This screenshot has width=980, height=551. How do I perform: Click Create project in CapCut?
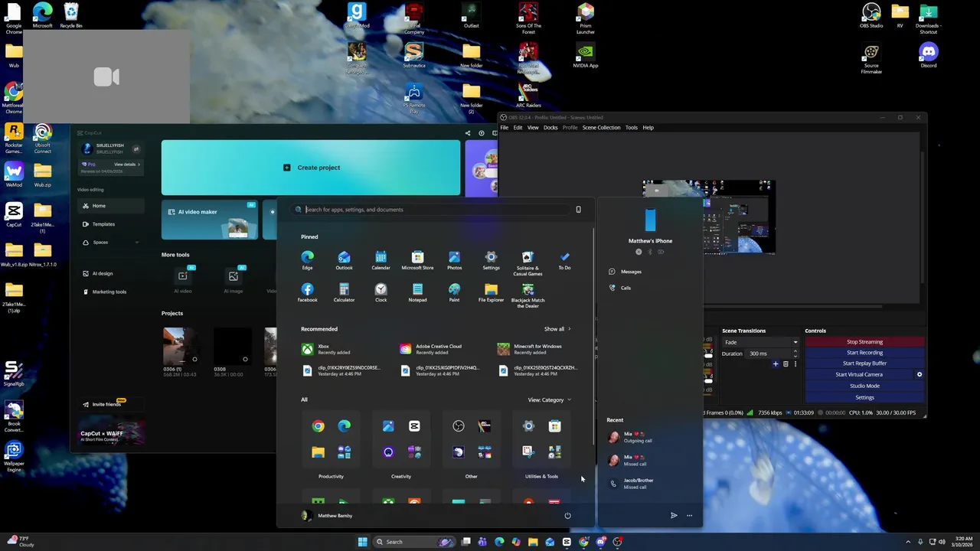coord(311,168)
